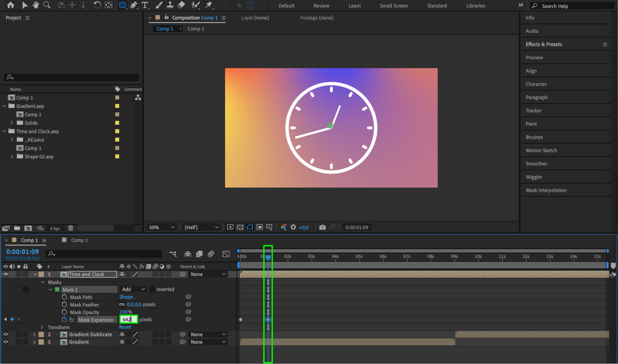Screen dimensions: 618x364
Task: Select the Zoom magnifier tool
Action: click(x=47, y=5)
